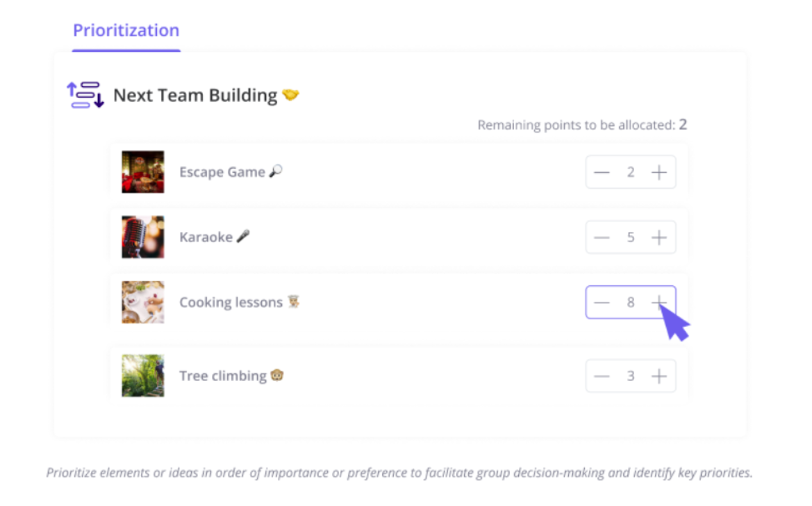Click the prioritization sort icon

[x=85, y=94]
